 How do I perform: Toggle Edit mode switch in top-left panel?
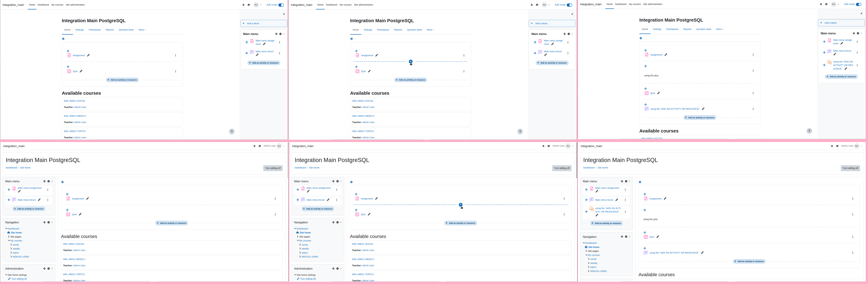[281, 5]
